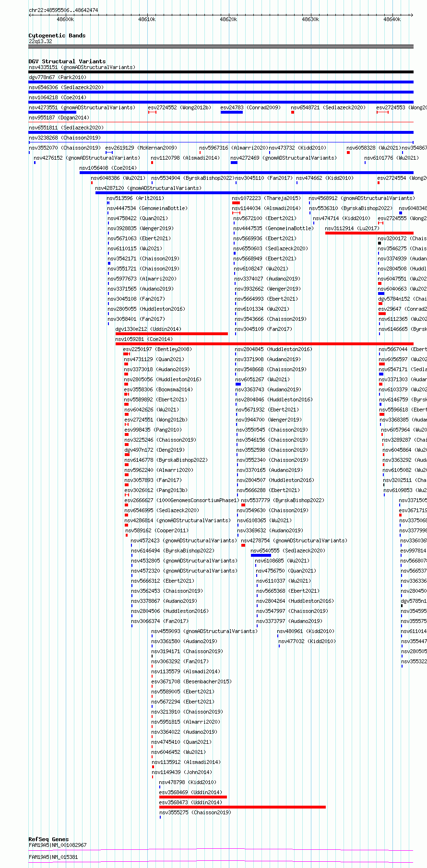
Task: Open variant dgv778n67 (Park2010)
Action: tap(58, 77)
